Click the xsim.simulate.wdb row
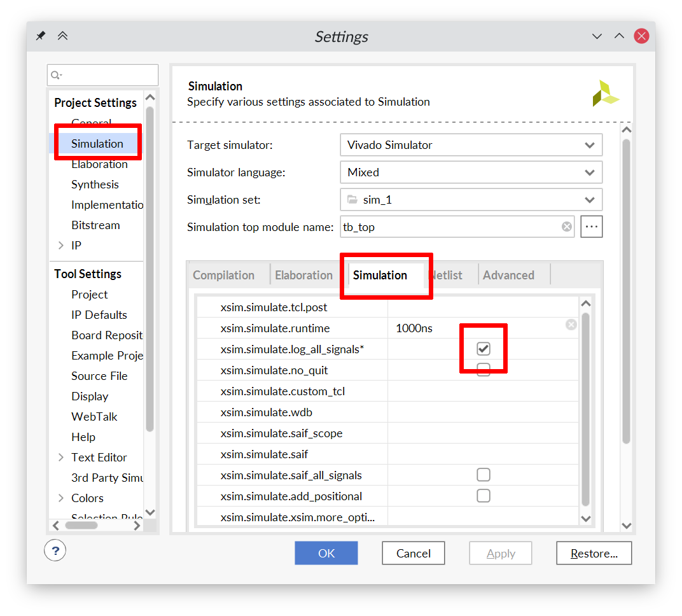Screen dimensions: 682x616 coord(388,412)
